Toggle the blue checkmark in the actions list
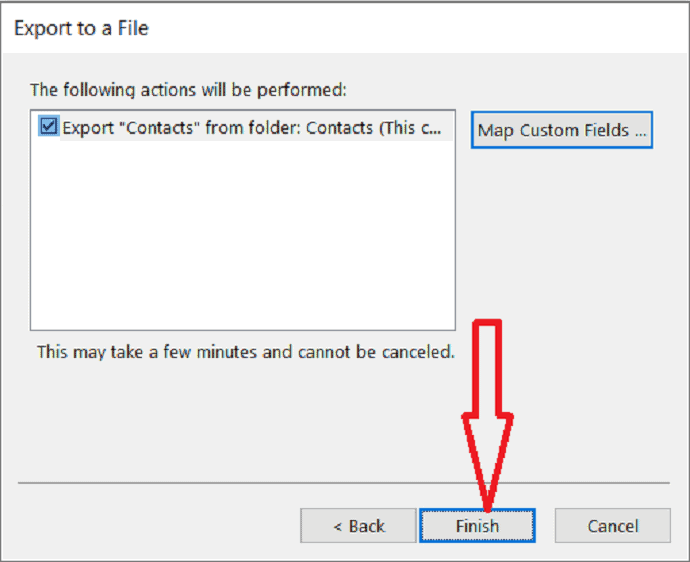 pyautogui.click(x=48, y=126)
